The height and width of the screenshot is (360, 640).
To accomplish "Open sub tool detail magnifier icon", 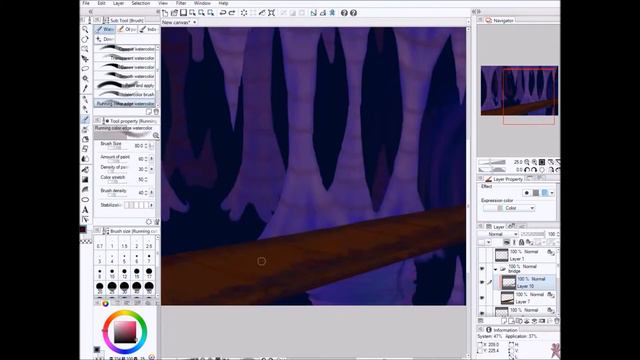I will coord(156,136).
